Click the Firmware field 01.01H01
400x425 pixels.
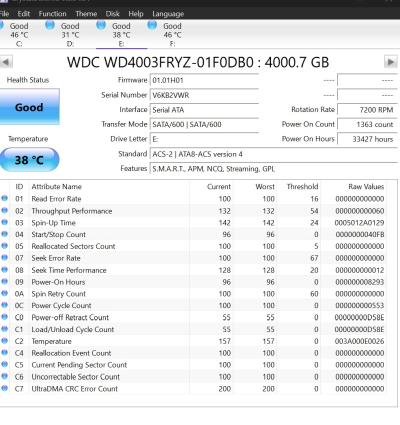point(204,80)
